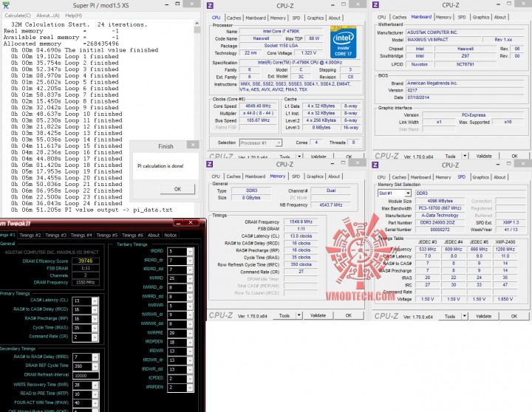532x412 pixels.
Task: Open tWRPRE tertiary timing dropdown
Action: 190,333
